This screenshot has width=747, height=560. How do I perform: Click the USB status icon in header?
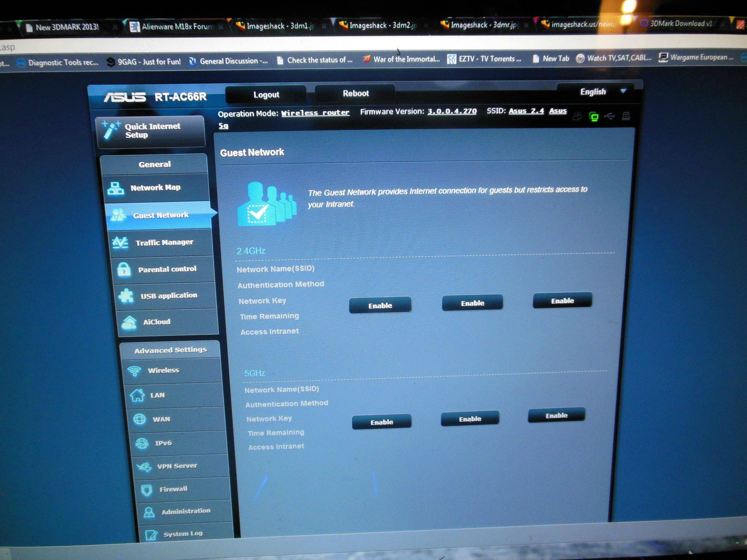609,116
